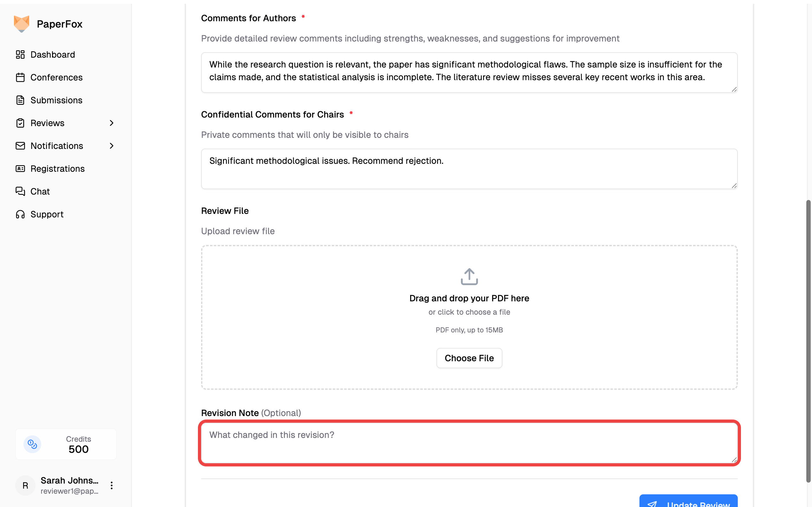Click the Support headset icon
The height and width of the screenshot is (507, 812).
pyautogui.click(x=20, y=214)
